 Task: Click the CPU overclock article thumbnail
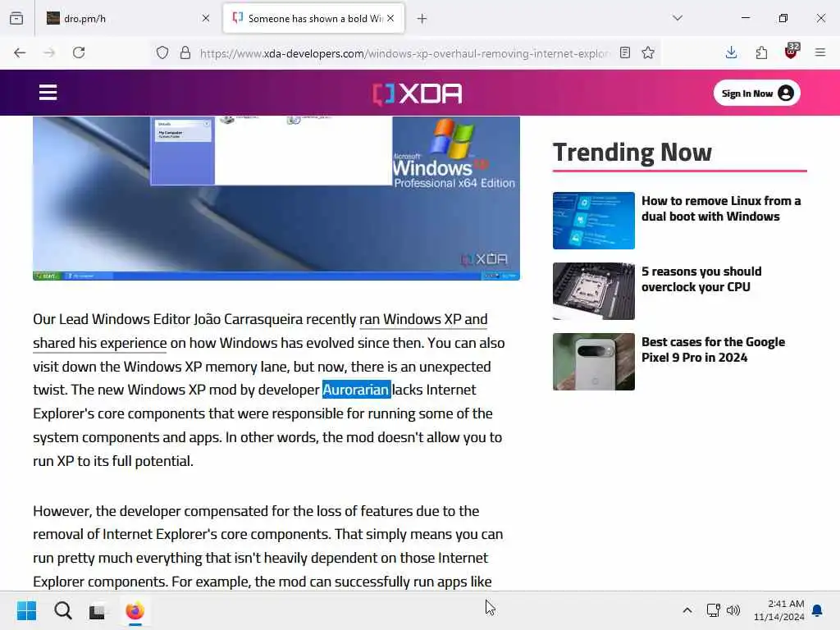(594, 291)
